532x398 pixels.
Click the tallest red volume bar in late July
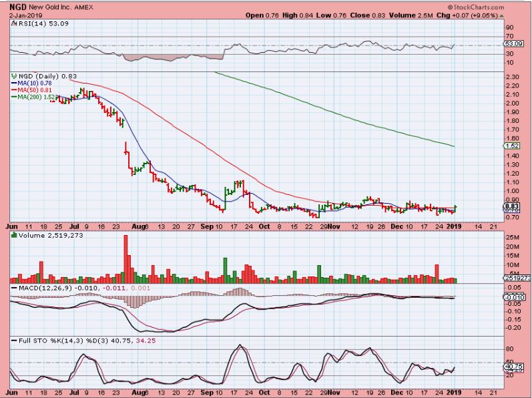click(x=125, y=259)
